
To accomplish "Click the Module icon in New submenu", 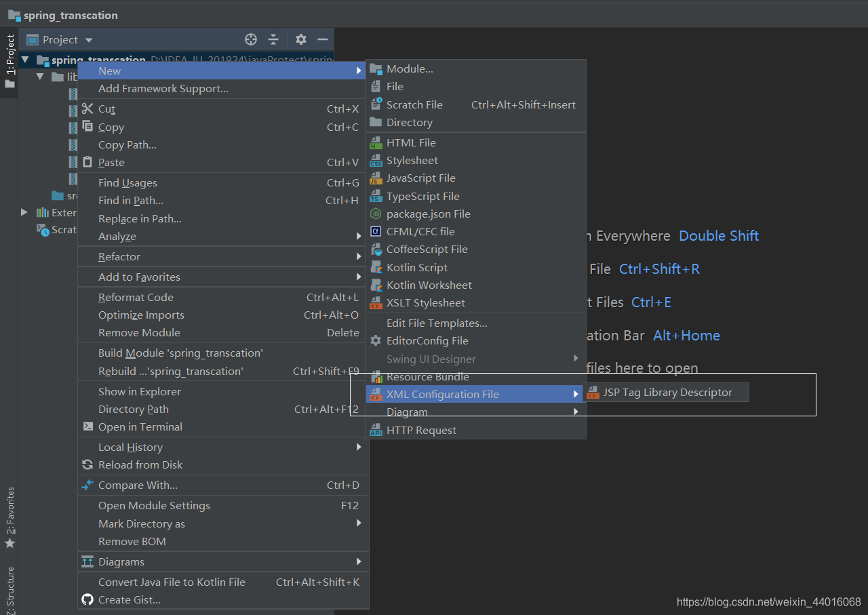I will 376,69.
